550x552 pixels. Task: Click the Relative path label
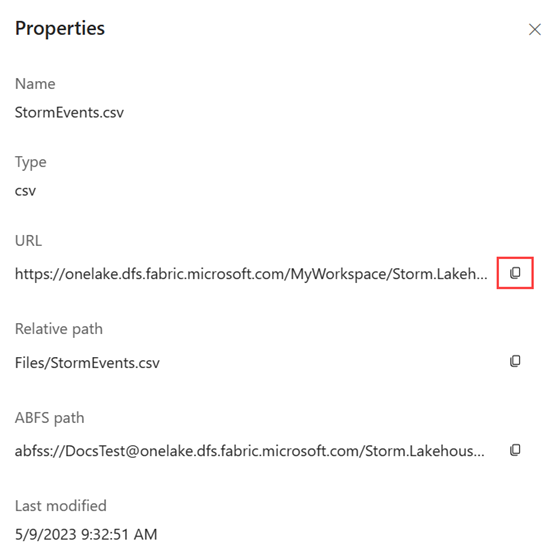click(59, 329)
